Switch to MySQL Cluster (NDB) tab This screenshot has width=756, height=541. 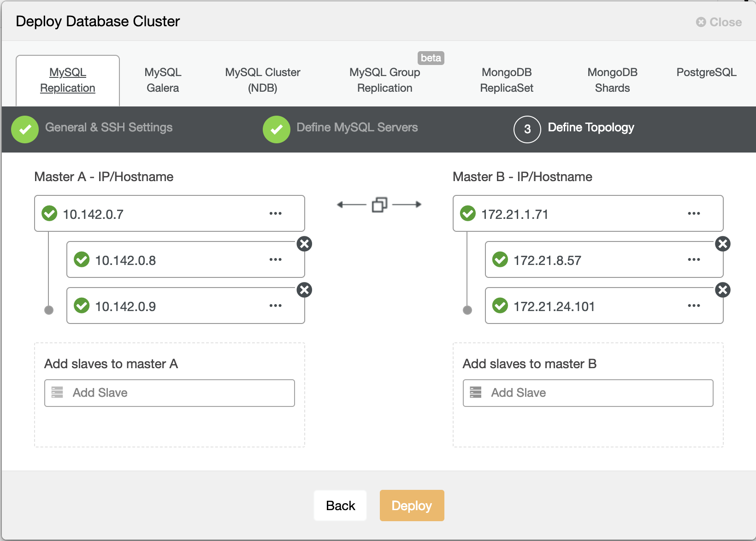pyautogui.click(x=263, y=80)
